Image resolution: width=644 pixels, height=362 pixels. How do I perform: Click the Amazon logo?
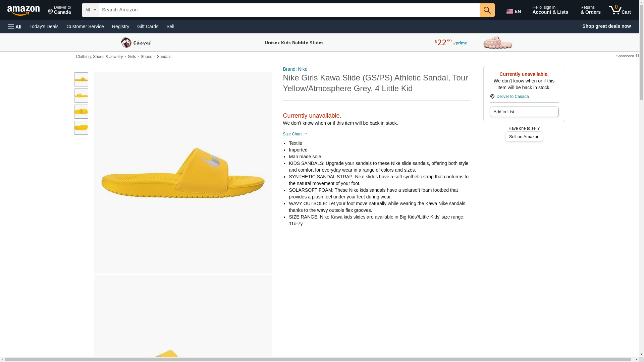(x=23, y=10)
